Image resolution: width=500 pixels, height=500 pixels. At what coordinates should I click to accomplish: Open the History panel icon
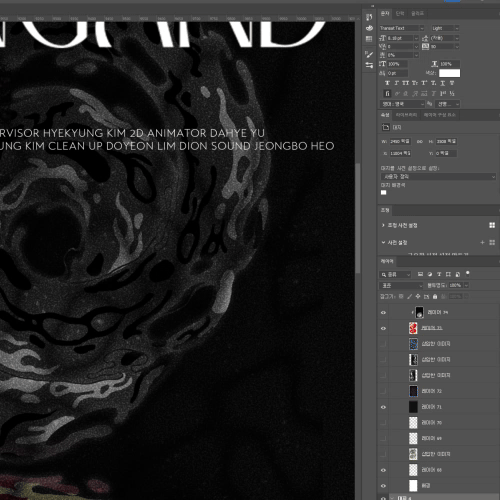click(x=369, y=17)
